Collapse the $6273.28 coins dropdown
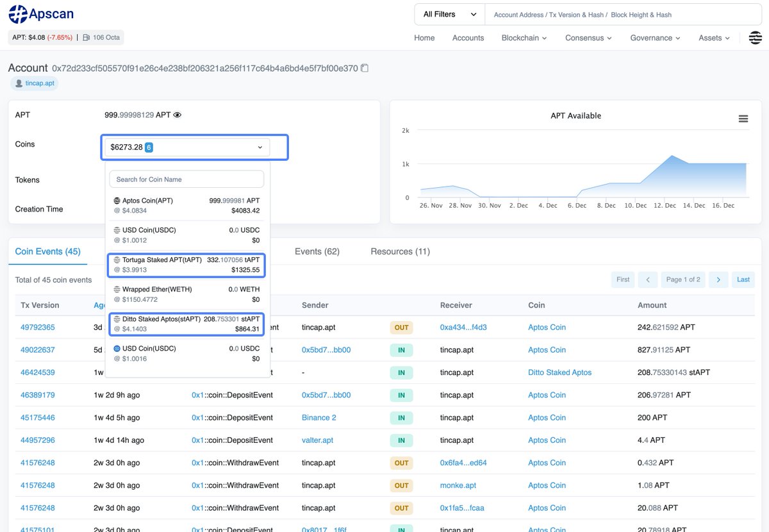The image size is (769, 532). pyautogui.click(x=186, y=147)
